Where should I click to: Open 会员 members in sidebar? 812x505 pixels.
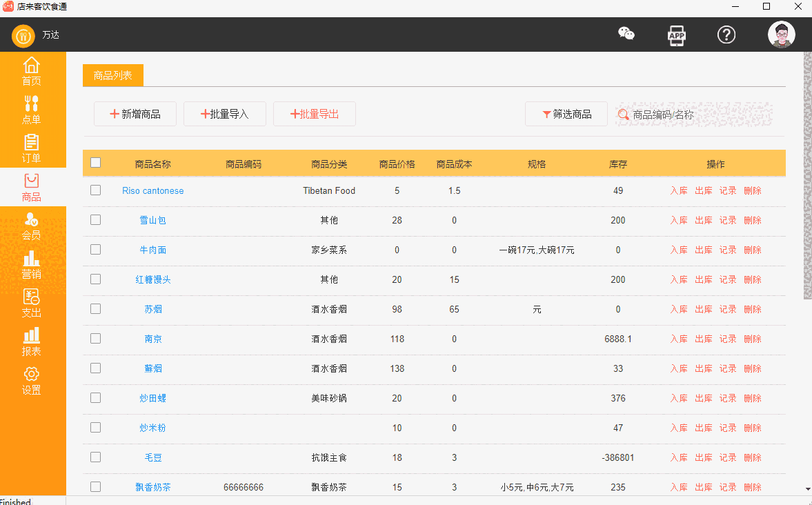click(32, 226)
